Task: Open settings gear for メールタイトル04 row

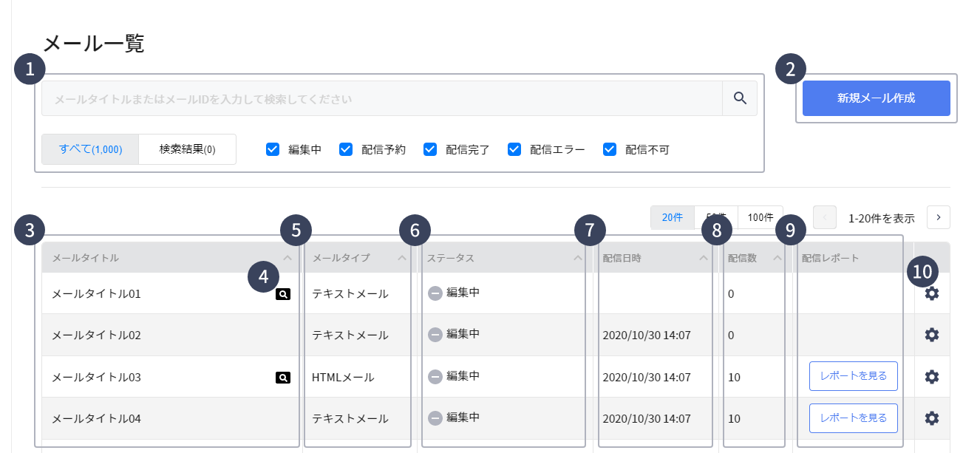Action: coord(932,418)
